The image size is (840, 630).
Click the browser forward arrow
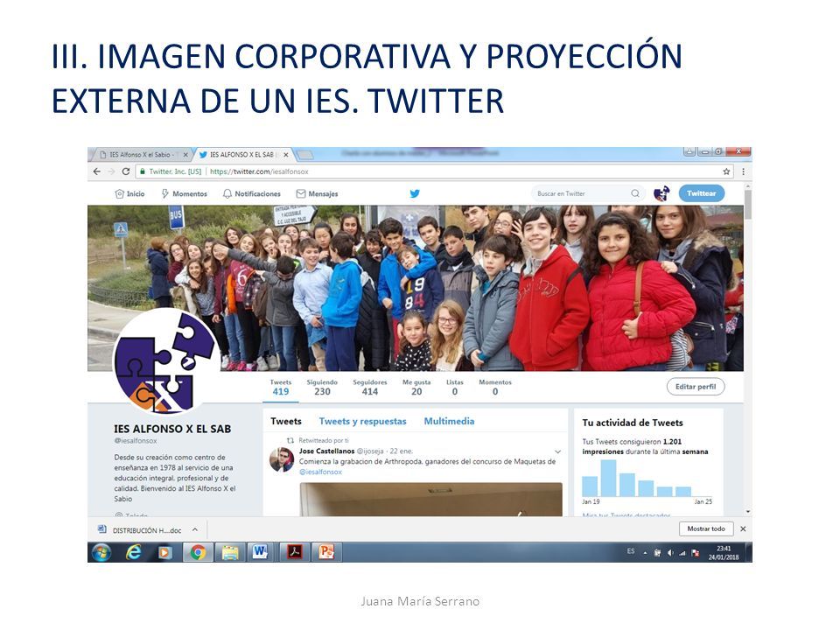[x=111, y=171]
